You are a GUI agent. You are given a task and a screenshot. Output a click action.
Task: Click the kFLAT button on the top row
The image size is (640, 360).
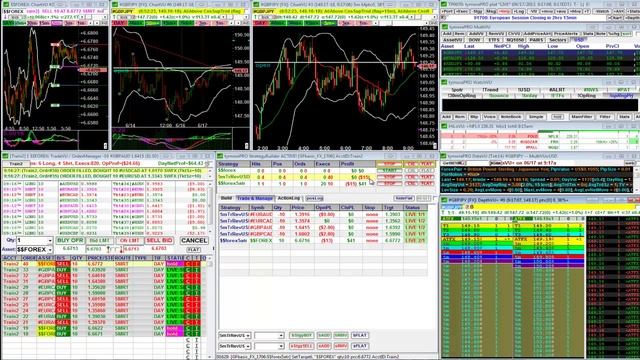(360, 336)
